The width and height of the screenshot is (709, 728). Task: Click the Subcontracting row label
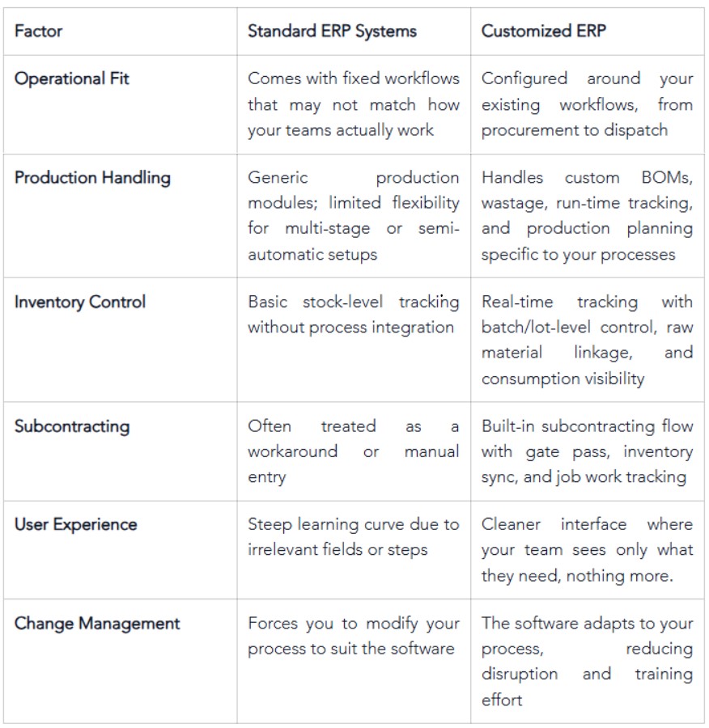pos(72,426)
